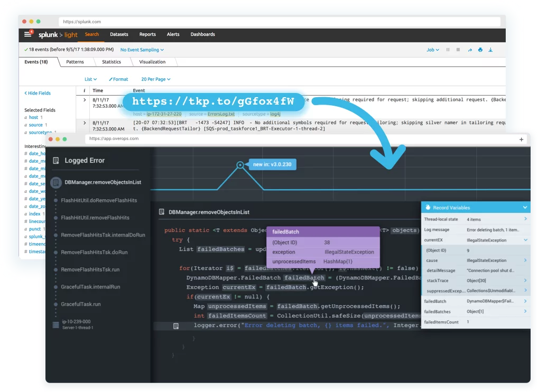Click the log4j sourcetype value
This screenshot has height=392, width=538.
click(x=275, y=114)
